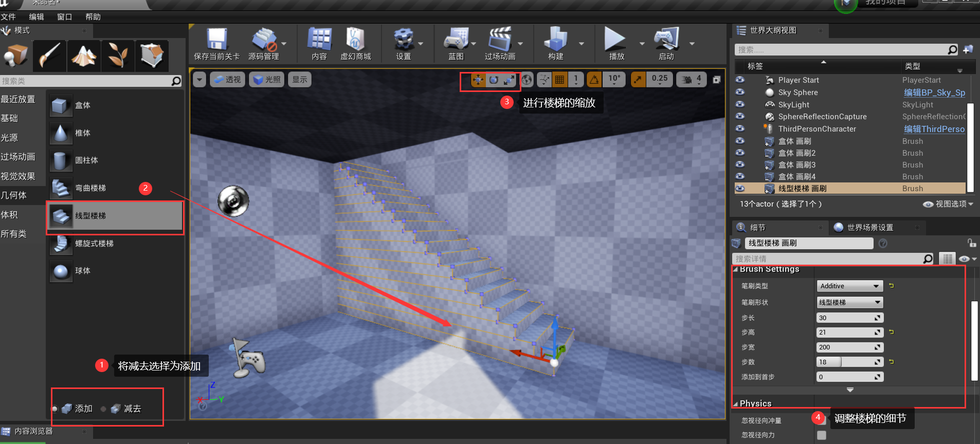Open the 编辑ThirdPerso blueprint link
Screen dimensions: 980x444
point(934,129)
